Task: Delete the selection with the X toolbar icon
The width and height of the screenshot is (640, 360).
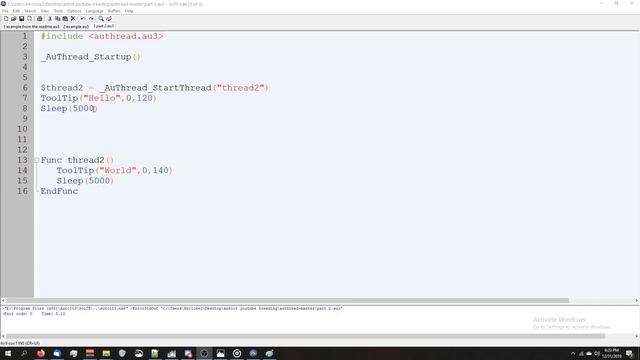Action: click(x=73, y=19)
